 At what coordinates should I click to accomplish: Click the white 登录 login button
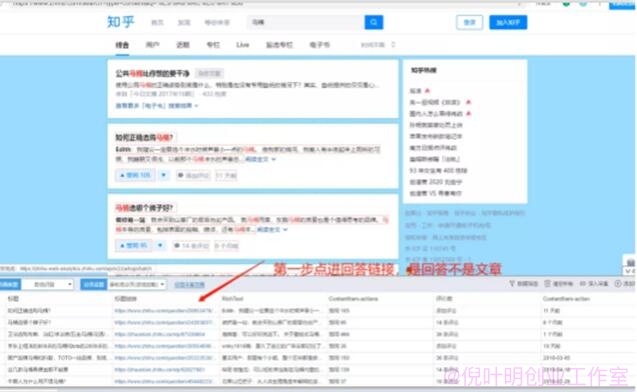point(470,22)
